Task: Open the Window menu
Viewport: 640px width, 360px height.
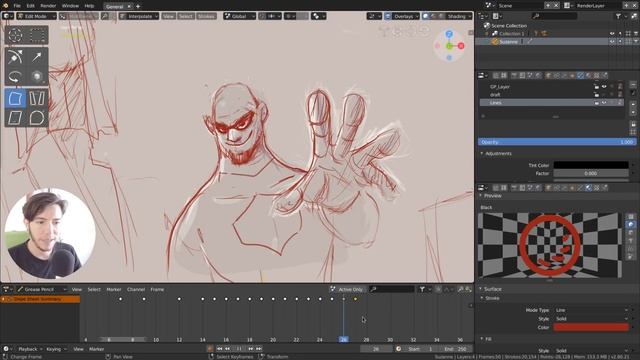Action: tap(70, 6)
